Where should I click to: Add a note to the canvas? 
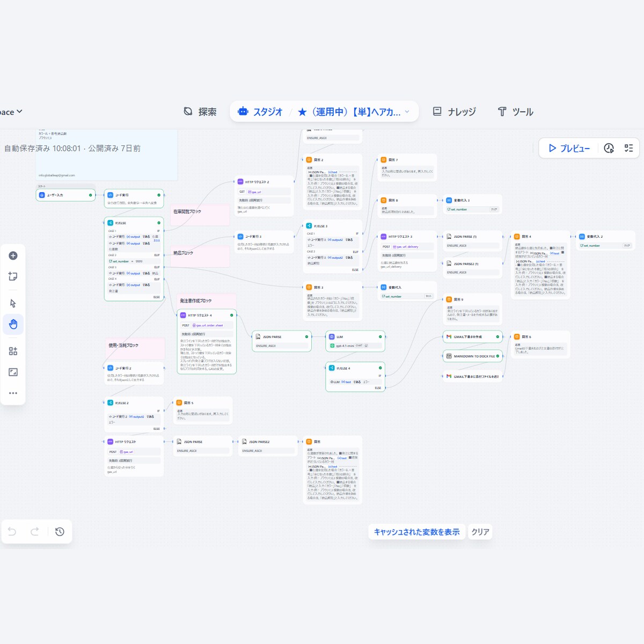click(x=13, y=276)
